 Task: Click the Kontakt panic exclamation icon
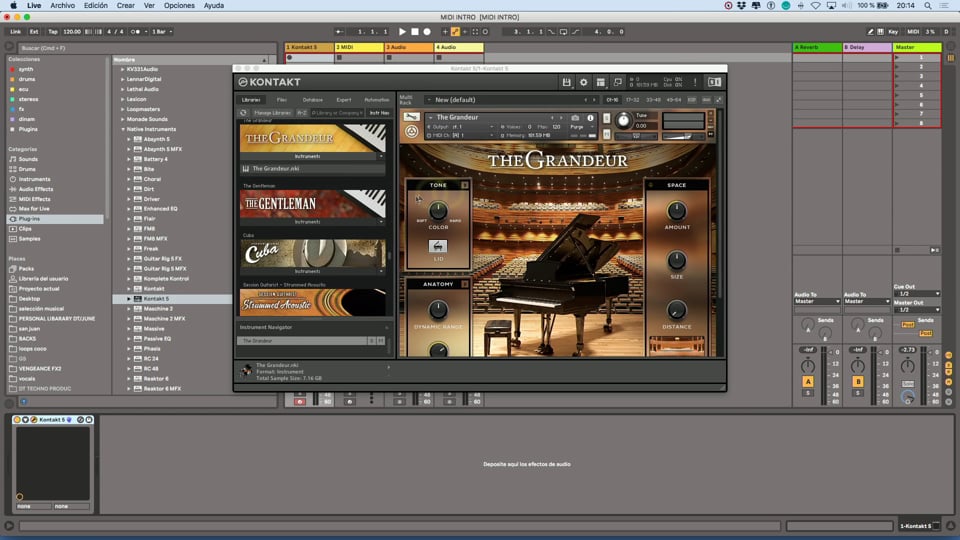695,82
